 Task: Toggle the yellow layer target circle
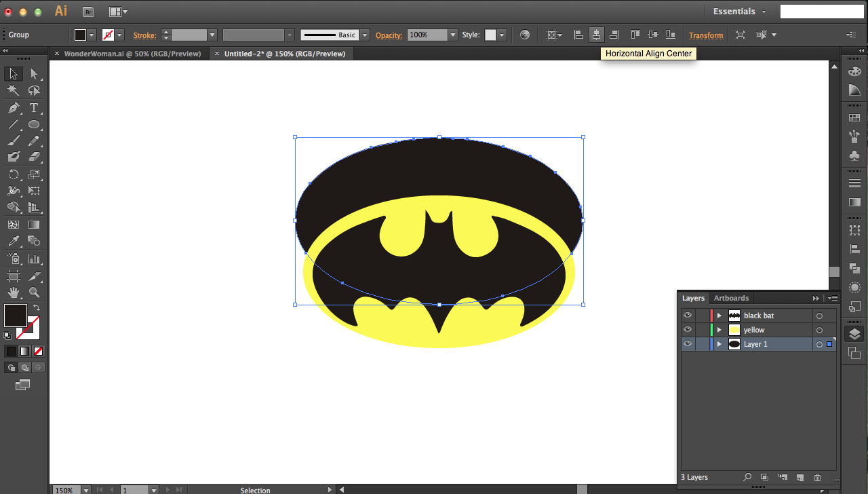click(819, 330)
